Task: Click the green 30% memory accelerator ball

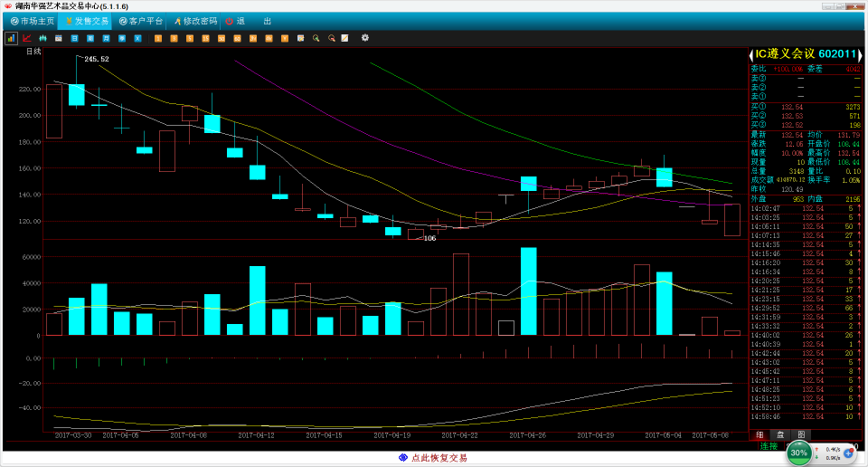Action: (x=798, y=453)
